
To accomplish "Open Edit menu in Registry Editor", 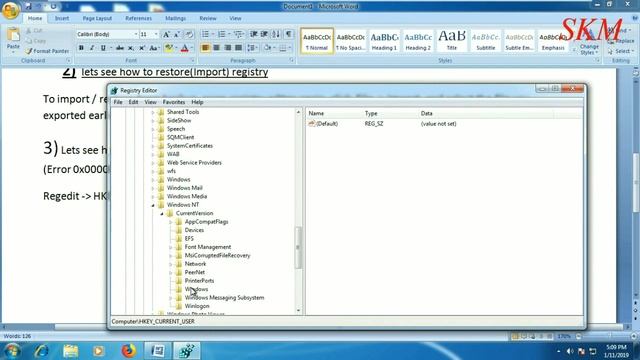I will [x=133, y=102].
